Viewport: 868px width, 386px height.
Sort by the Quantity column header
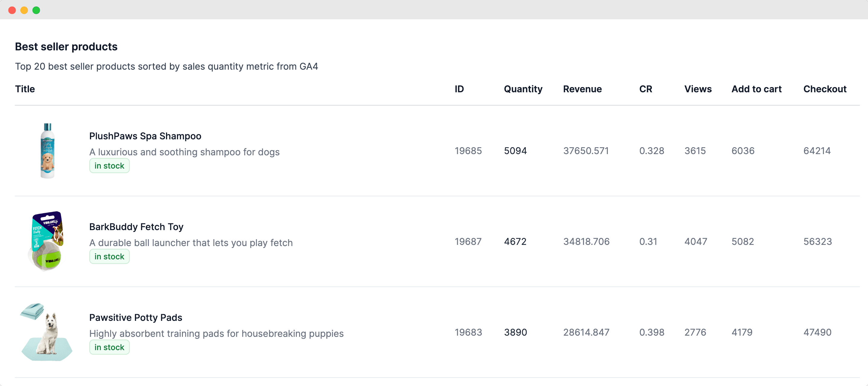(523, 89)
